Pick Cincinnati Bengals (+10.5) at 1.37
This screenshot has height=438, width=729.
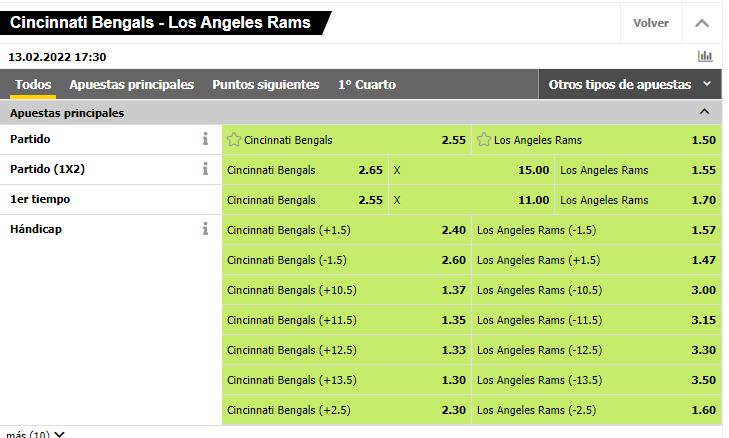[346, 290]
